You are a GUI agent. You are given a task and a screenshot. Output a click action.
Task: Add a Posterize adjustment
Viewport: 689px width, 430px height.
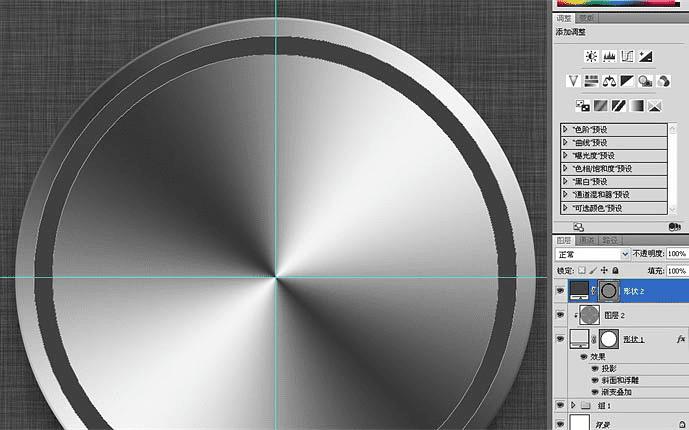click(601, 106)
